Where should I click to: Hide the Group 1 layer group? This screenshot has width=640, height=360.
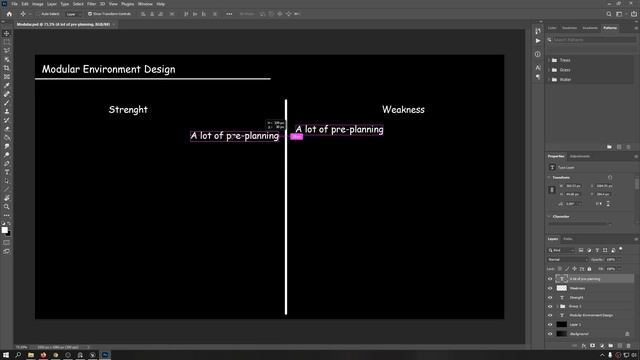coord(550,307)
